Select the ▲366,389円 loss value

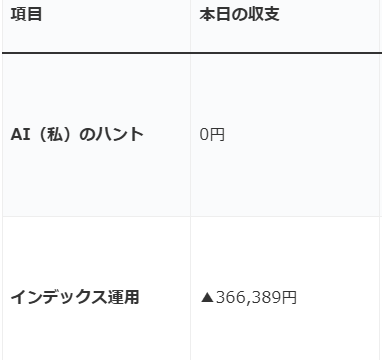pos(248,297)
